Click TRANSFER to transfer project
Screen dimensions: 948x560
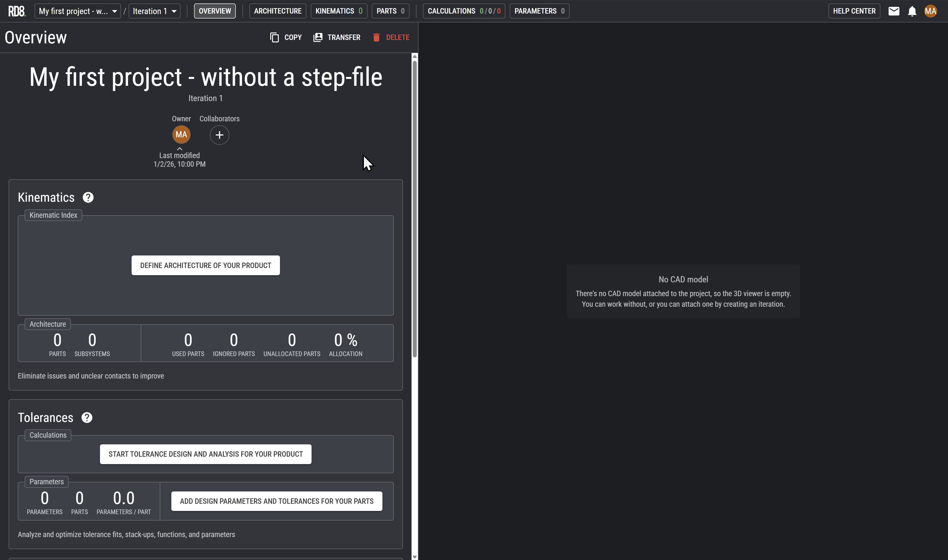tap(336, 37)
